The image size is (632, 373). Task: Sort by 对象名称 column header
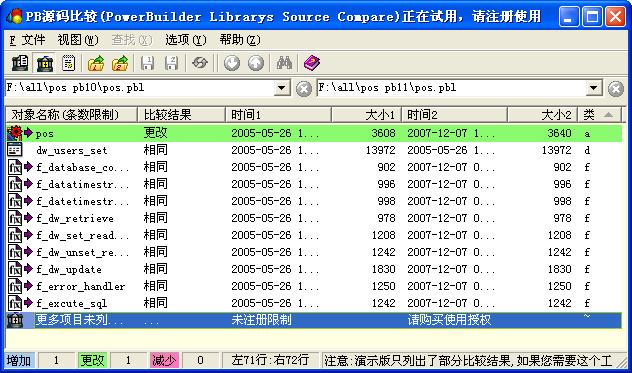coord(71,115)
